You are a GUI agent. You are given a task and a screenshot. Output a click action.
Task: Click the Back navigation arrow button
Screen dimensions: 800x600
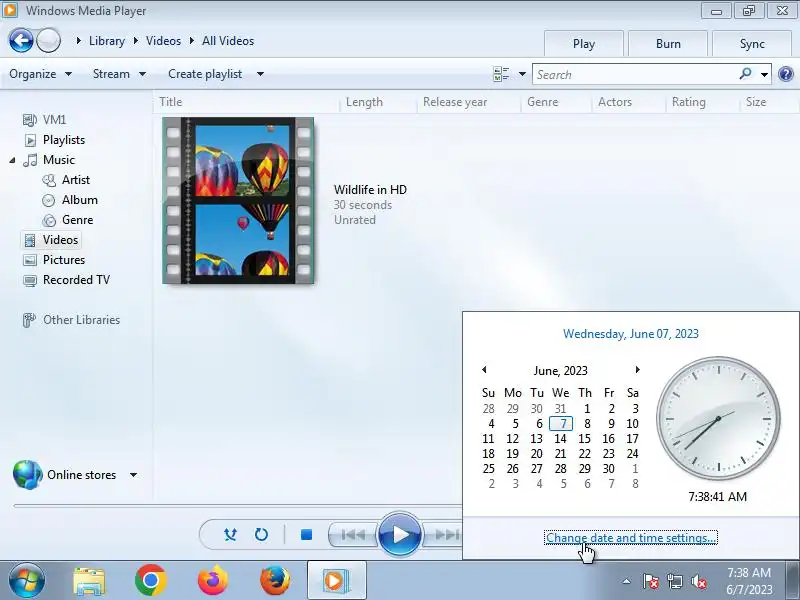[21, 41]
